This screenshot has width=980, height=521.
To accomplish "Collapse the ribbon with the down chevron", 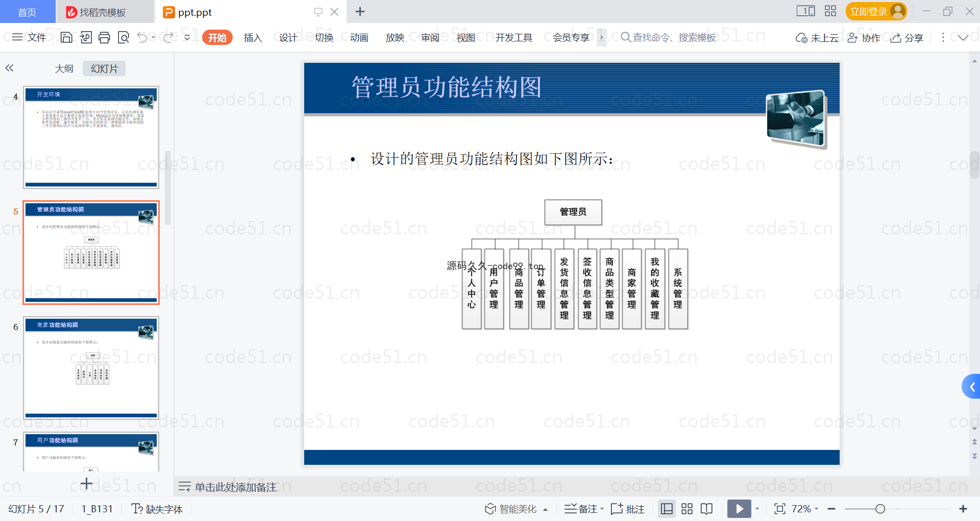I will pos(963,37).
